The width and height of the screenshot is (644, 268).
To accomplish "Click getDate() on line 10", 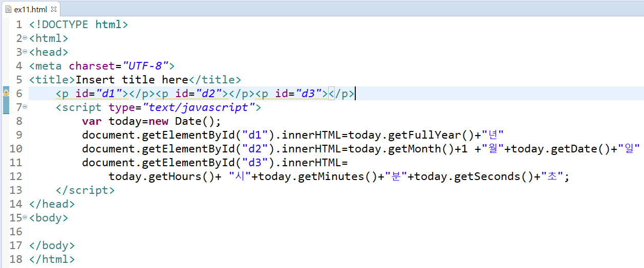I will click(578, 148).
